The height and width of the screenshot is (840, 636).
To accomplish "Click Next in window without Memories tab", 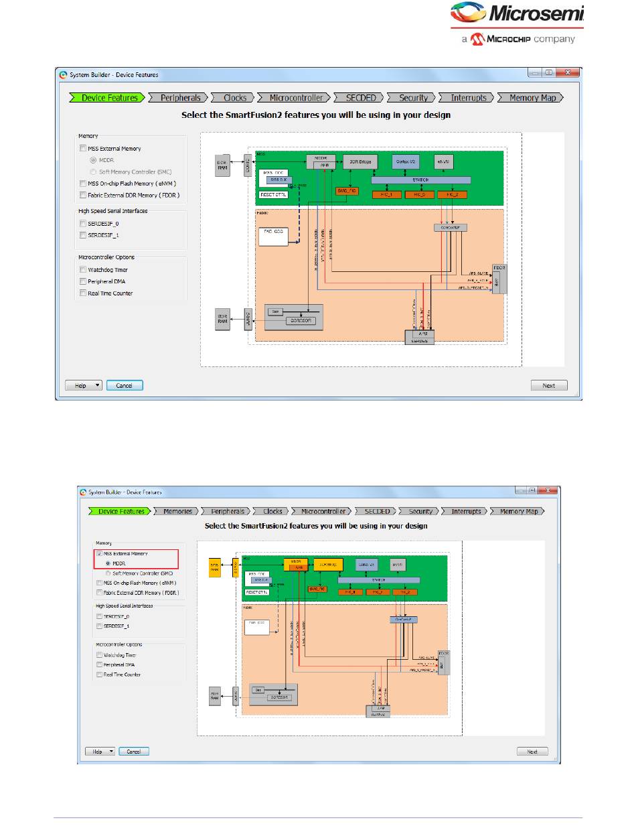I will 549,386.
